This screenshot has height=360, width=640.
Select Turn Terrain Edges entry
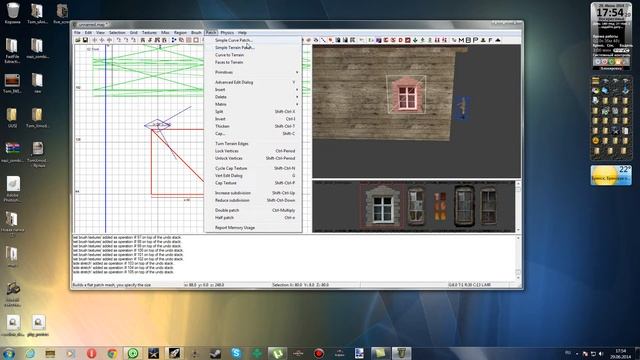(253, 144)
